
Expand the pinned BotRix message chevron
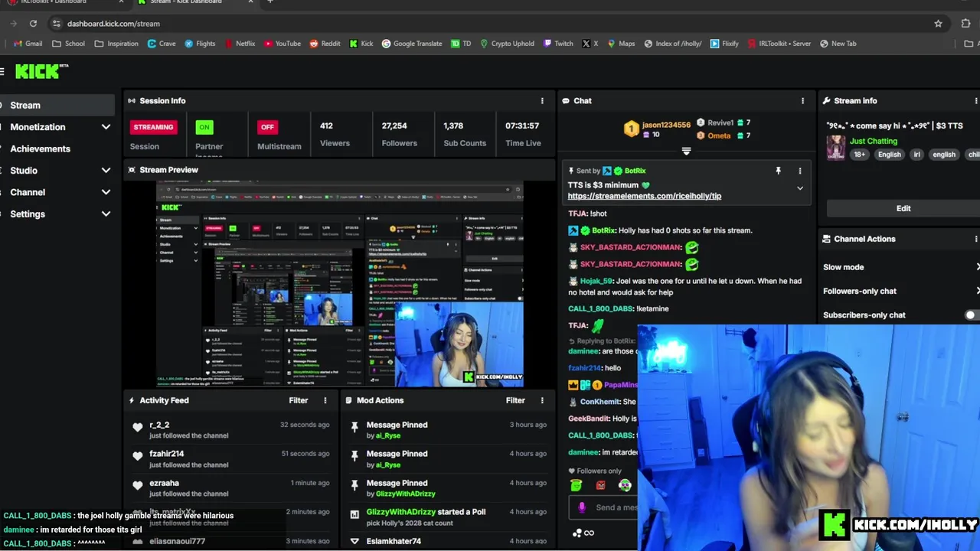[x=800, y=188]
